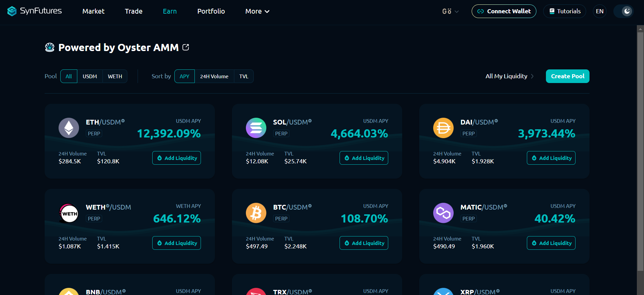Click the ETH coin icon
Screen dimensions: 644x295
pyautogui.click(x=69, y=128)
